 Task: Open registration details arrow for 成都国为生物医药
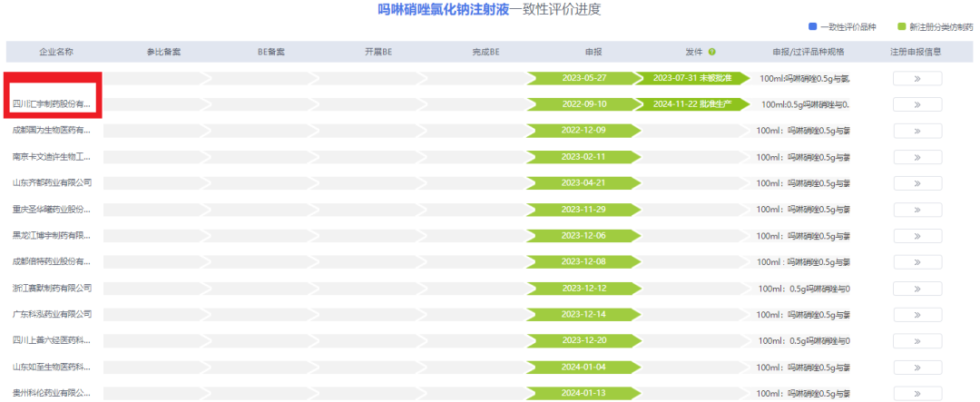coord(916,131)
